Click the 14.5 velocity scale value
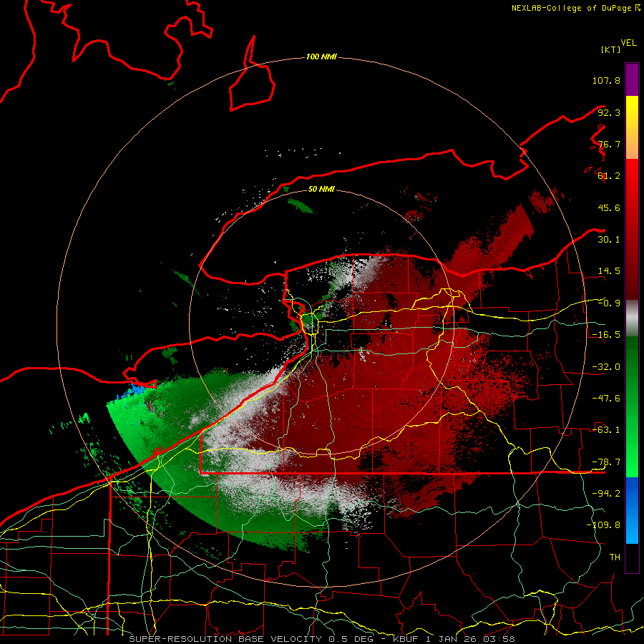The width and height of the screenshot is (644, 644). pos(609,271)
